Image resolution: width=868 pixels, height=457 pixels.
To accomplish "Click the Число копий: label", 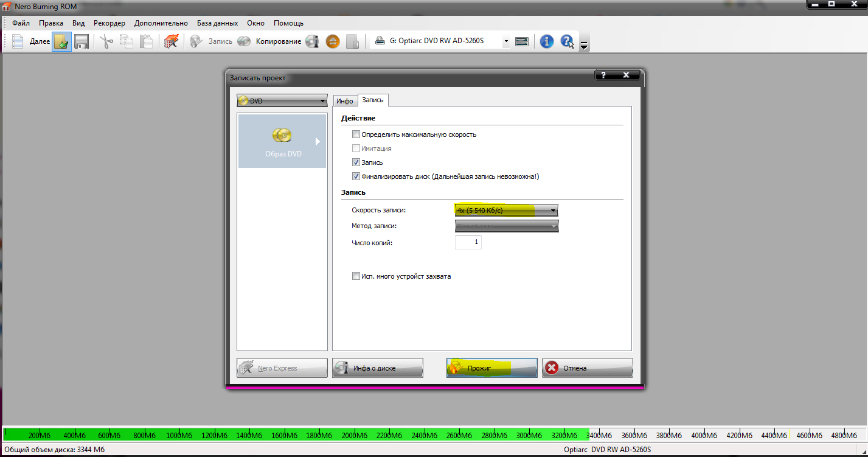I will pyautogui.click(x=372, y=243).
